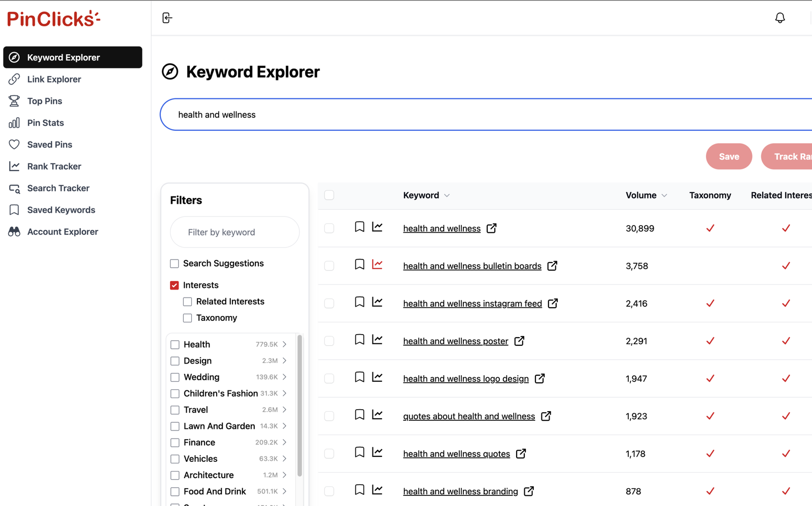Expand the Food And Drink category
The height and width of the screenshot is (506, 812).
point(285,491)
